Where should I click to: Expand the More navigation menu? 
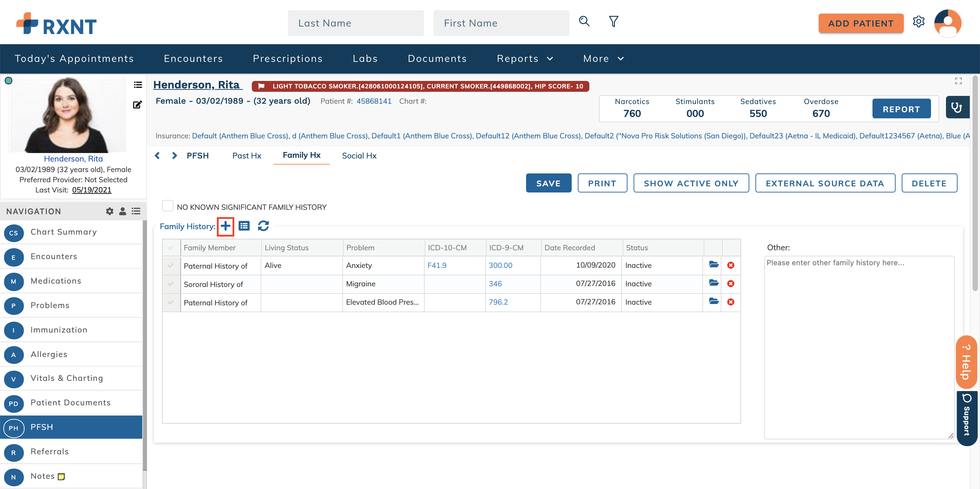tap(603, 58)
